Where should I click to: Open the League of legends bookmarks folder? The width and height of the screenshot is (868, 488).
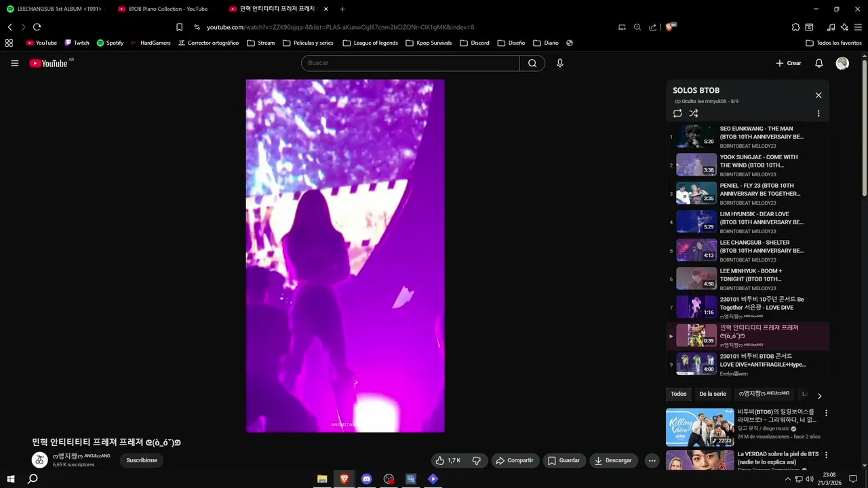[x=370, y=43]
